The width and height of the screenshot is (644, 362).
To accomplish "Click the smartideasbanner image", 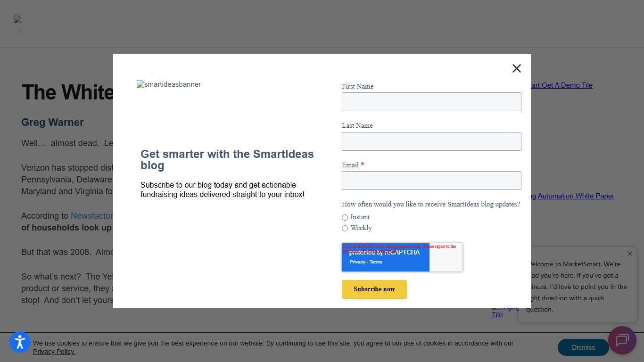I will [x=169, y=84].
